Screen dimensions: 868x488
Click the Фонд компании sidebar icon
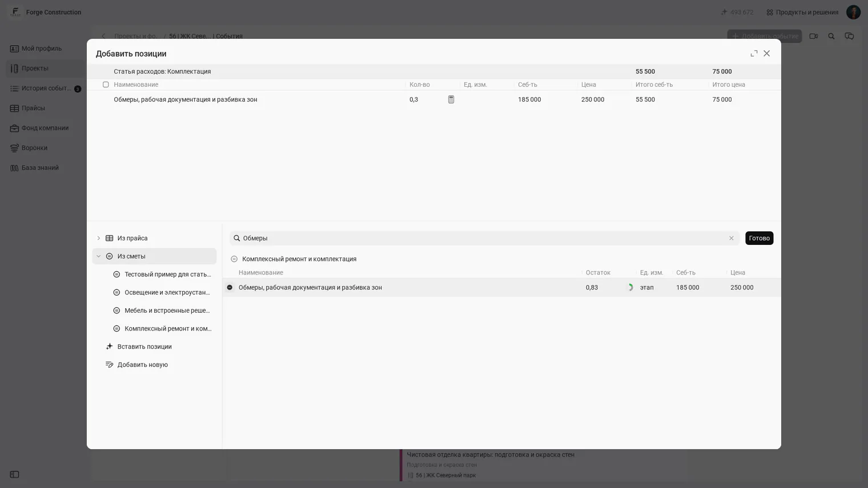pyautogui.click(x=14, y=128)
